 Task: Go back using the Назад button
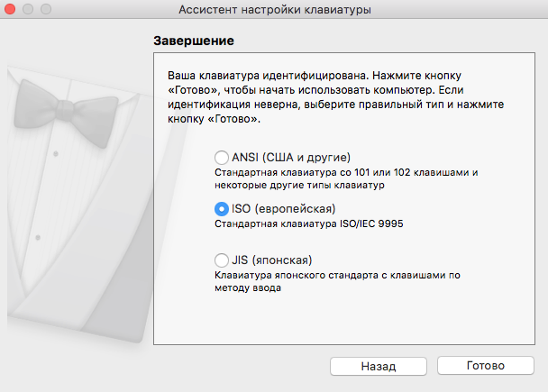(379, 366)
